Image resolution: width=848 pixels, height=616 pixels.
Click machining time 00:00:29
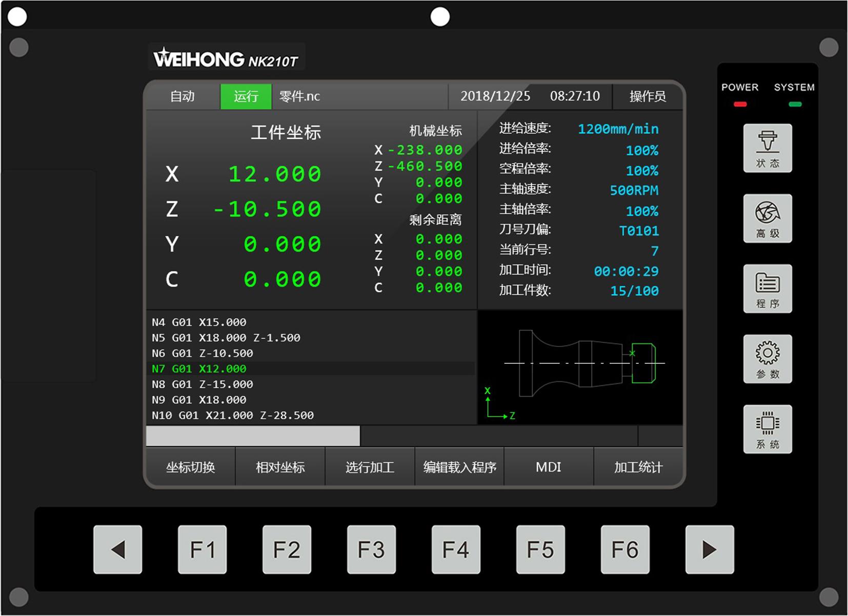(626, 271)
